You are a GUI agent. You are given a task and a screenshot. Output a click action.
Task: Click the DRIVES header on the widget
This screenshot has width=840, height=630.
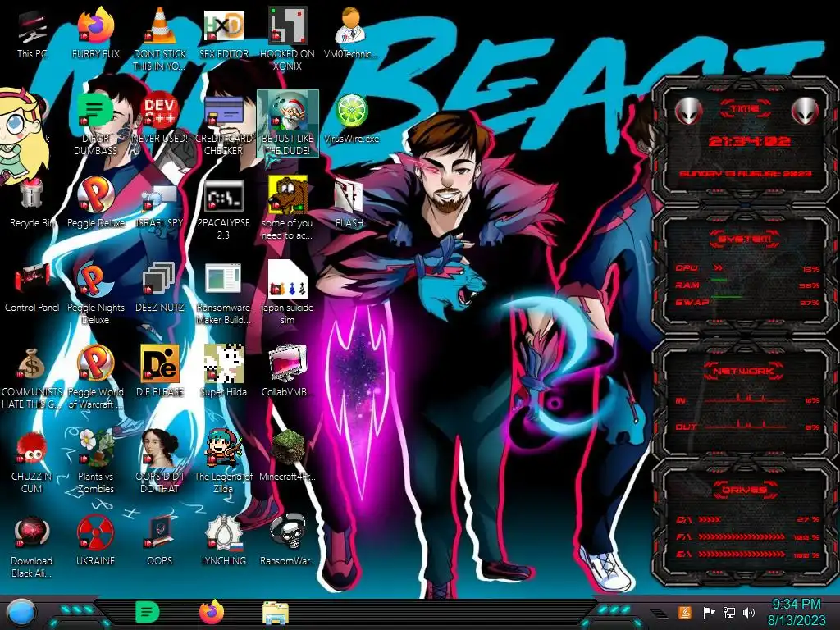click(x=745, y=490)
